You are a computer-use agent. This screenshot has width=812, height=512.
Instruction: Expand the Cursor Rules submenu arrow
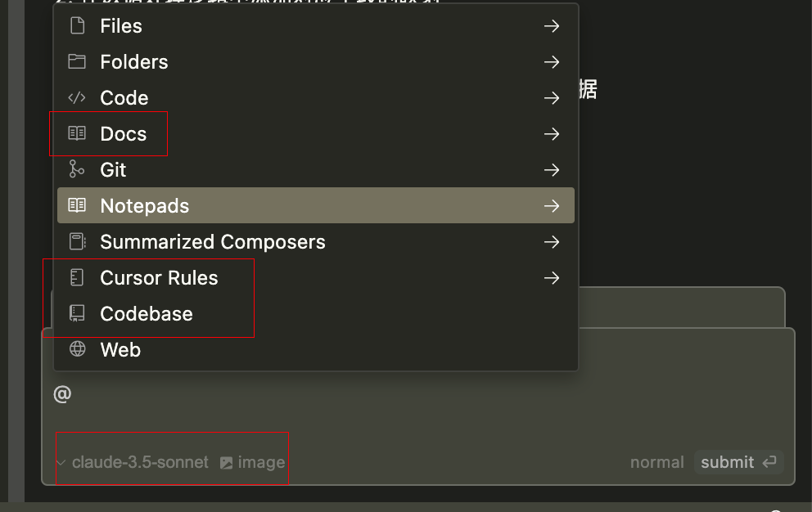coord(552,278)
